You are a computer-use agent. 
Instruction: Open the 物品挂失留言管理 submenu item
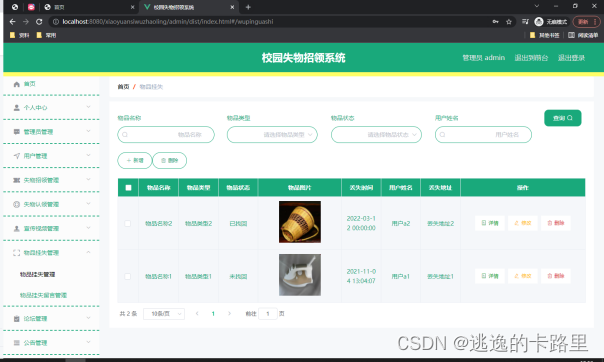(x=43, y=295)
